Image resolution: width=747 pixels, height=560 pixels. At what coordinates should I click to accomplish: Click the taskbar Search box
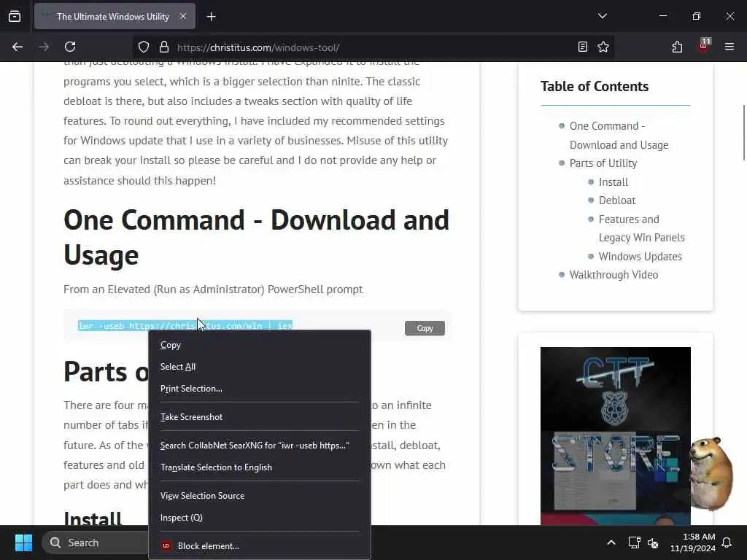96,542
